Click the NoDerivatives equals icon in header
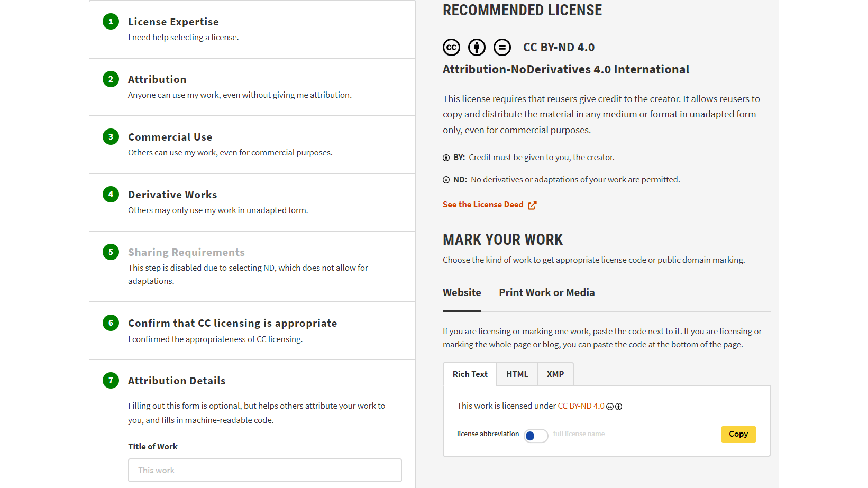This screenshot has height=488, width=868. coord(502,48)
